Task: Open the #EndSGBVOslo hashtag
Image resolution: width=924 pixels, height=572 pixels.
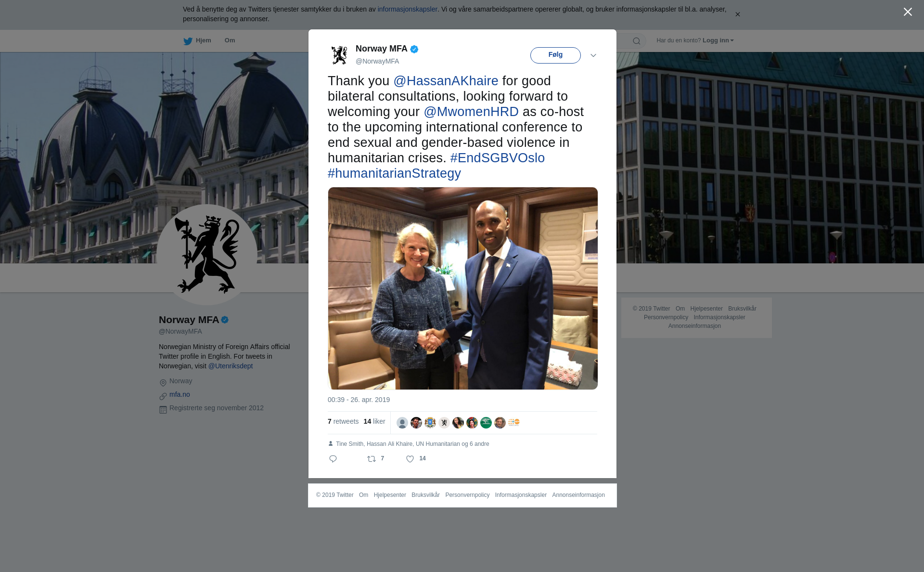Action: (x=497, y=158)
